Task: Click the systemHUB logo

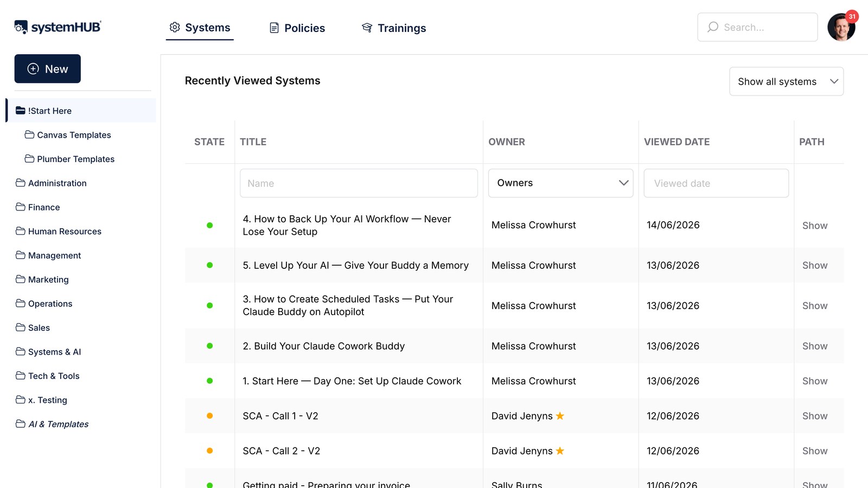Action: [x=58, y=27]
